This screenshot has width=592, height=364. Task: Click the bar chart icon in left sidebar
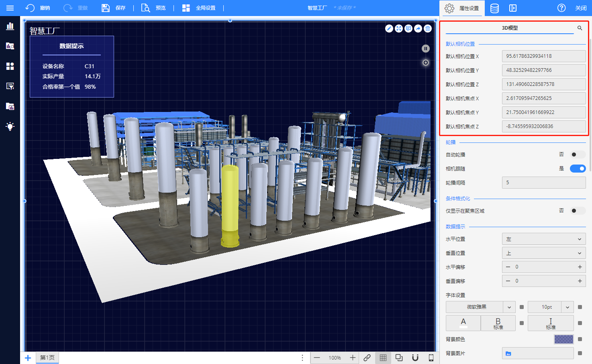10,26
